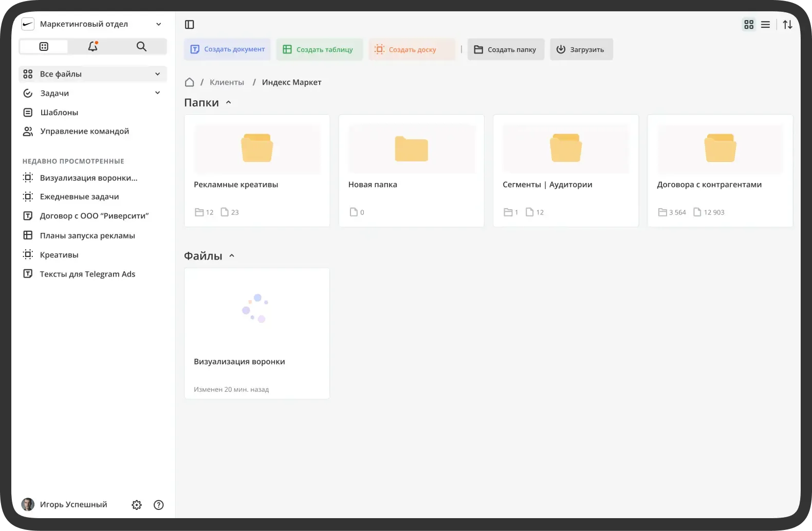The height and width of the screenshot is (531, 812).
Task: Click the search magnifier icon
Action: (141, 47)
